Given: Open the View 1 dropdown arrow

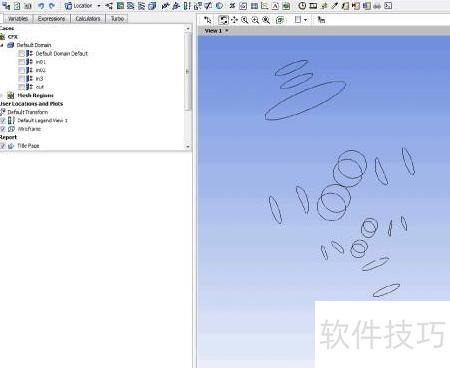Looking at the screenshot, I should 227,31.
